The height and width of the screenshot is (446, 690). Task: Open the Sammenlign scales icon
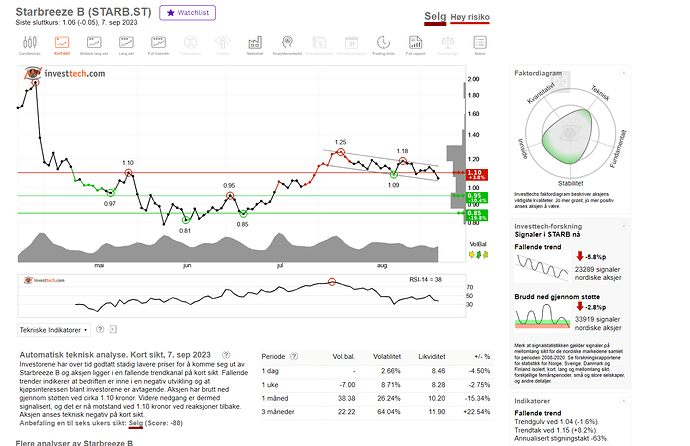pos(448,45)
